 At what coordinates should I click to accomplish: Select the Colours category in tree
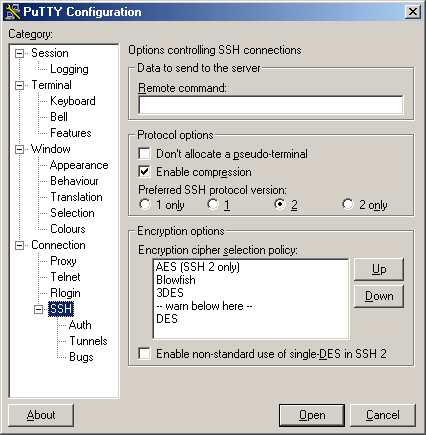68,229
